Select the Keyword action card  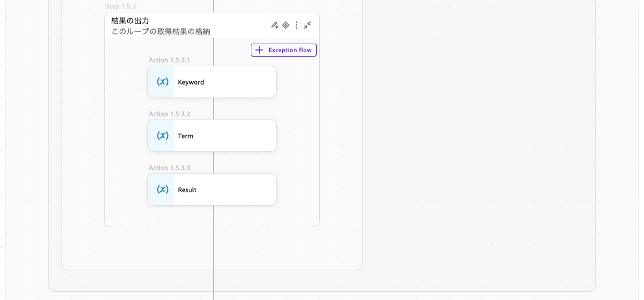[x=212, y=82]
